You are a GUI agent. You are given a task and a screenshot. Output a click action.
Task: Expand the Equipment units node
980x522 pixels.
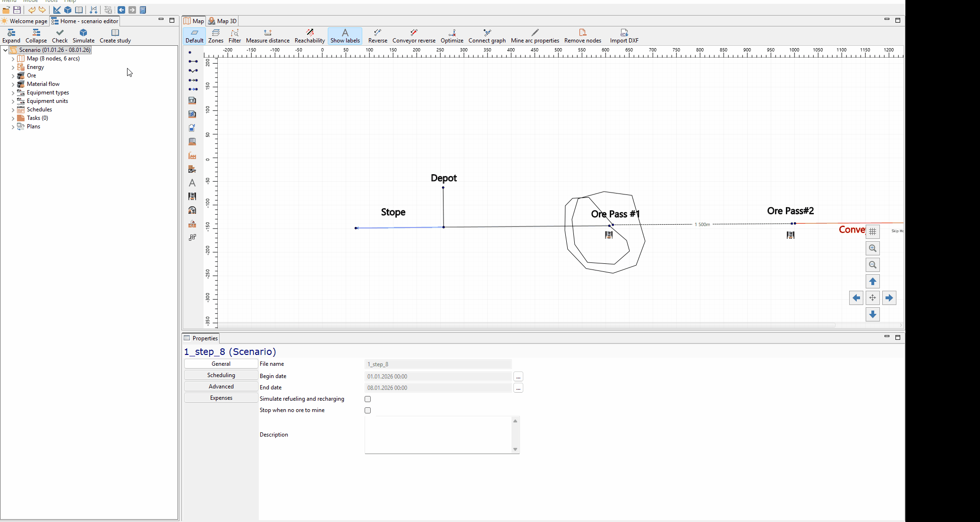[13, 101]
